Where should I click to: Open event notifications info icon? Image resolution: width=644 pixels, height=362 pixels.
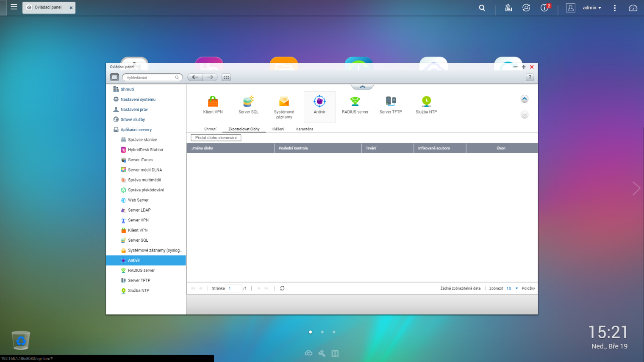click(545, 8)
